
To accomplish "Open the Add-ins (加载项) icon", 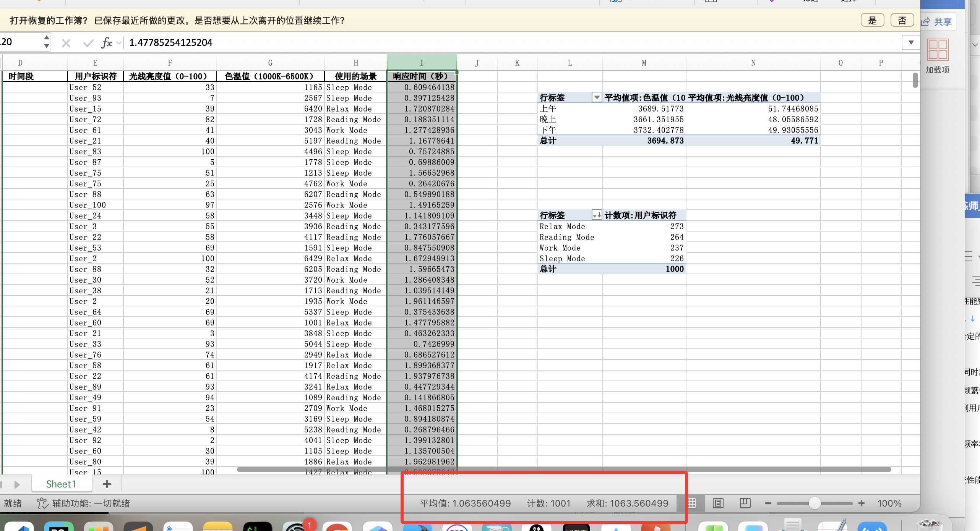I will click(x=938, y=50).
